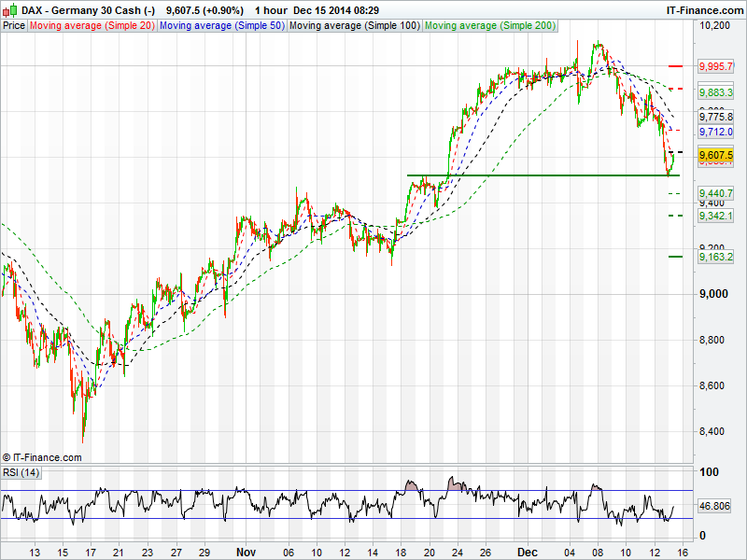The width and height of the screenshot is (747, 560).
Task: Select Moving average (Simple 20) legend
Action: click(x=92, y=26)
